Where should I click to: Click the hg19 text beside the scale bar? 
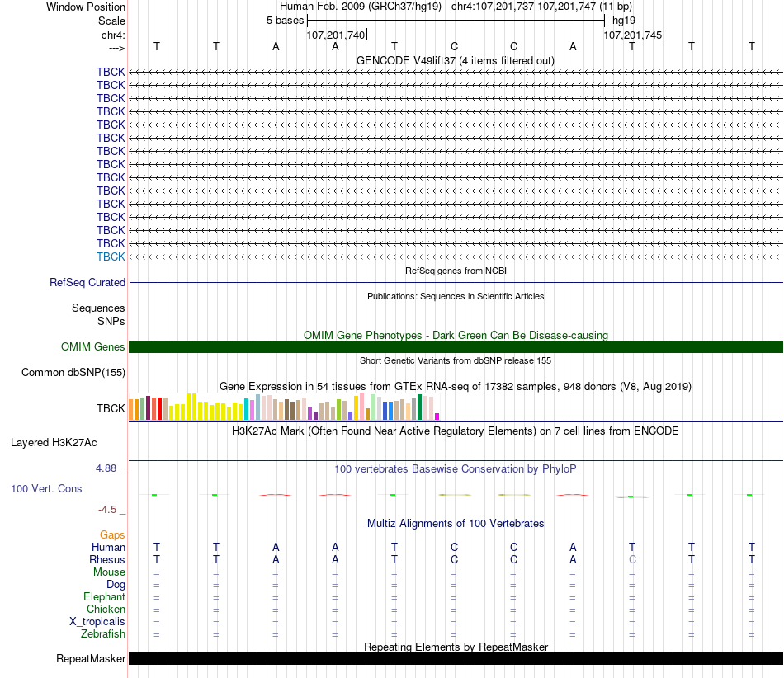coord(624,21)
